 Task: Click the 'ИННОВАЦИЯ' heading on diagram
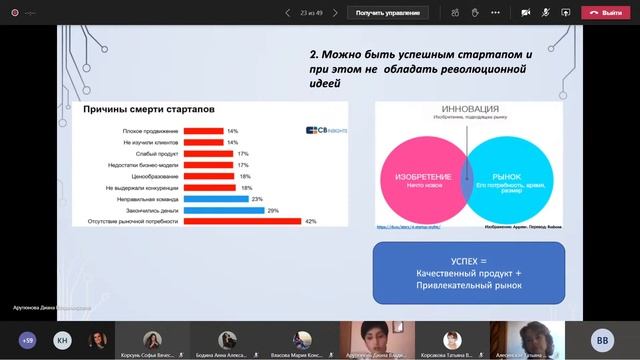point(470,109)
